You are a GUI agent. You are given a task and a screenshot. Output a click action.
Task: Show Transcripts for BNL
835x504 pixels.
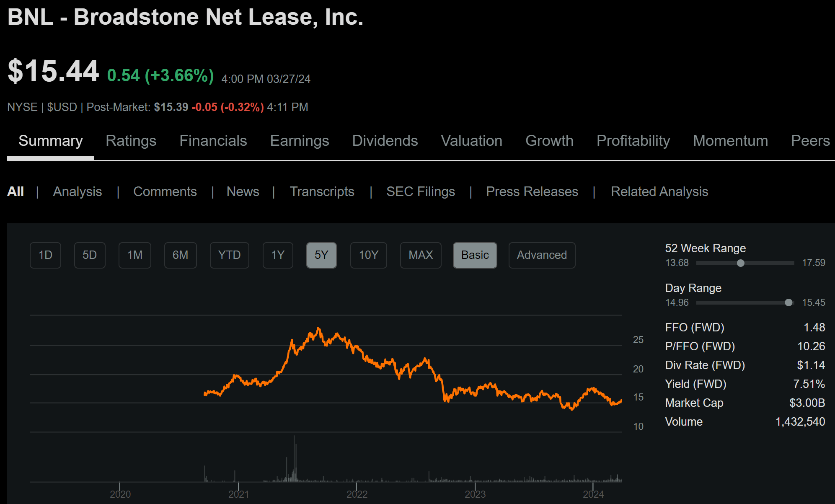click(322, 191)
